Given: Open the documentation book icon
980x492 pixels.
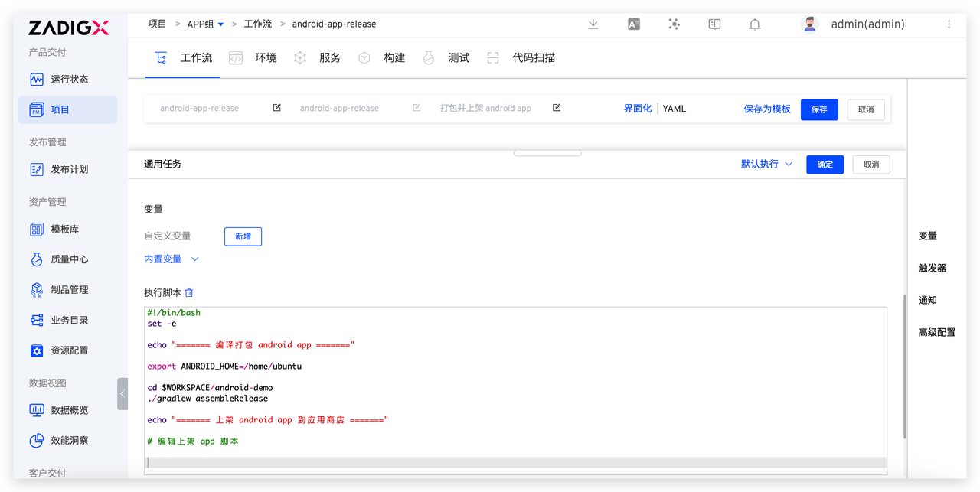Looking at the screenshot, I should click(x=714, y=24).
